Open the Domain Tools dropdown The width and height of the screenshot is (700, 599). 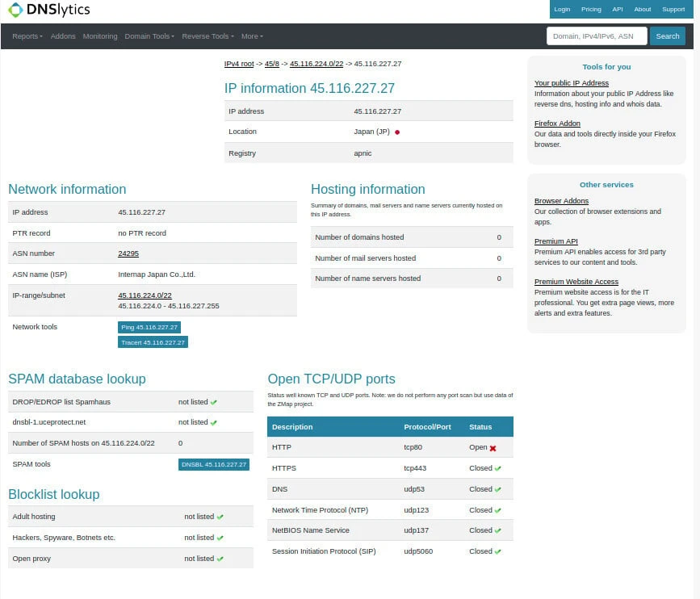[x=149, y=36]
